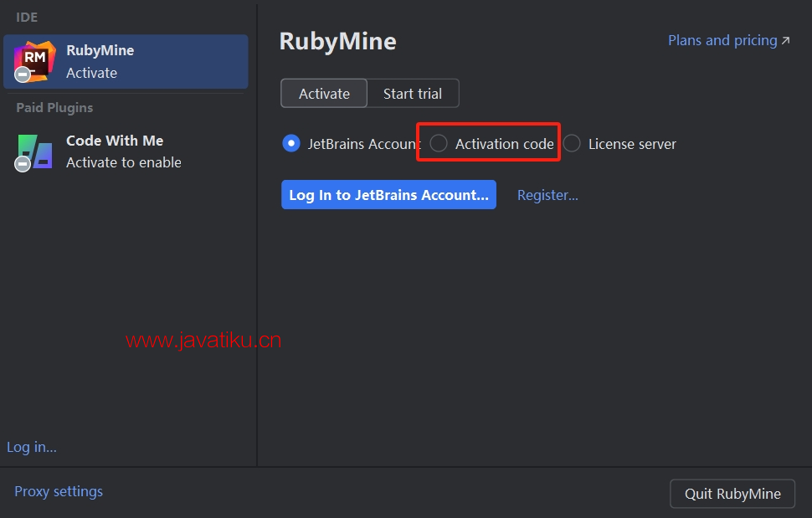Image resolution: width=812 pixels, height=518 pixels.
Task: Choose the Activation code radio option
Action: click(439, 144)
